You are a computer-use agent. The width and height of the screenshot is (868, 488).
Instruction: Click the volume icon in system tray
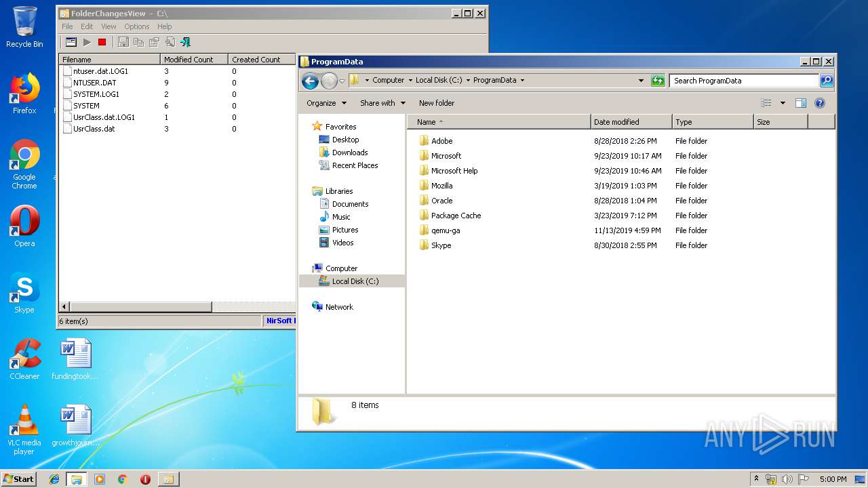pyautogui.click(x=787, y=479)
